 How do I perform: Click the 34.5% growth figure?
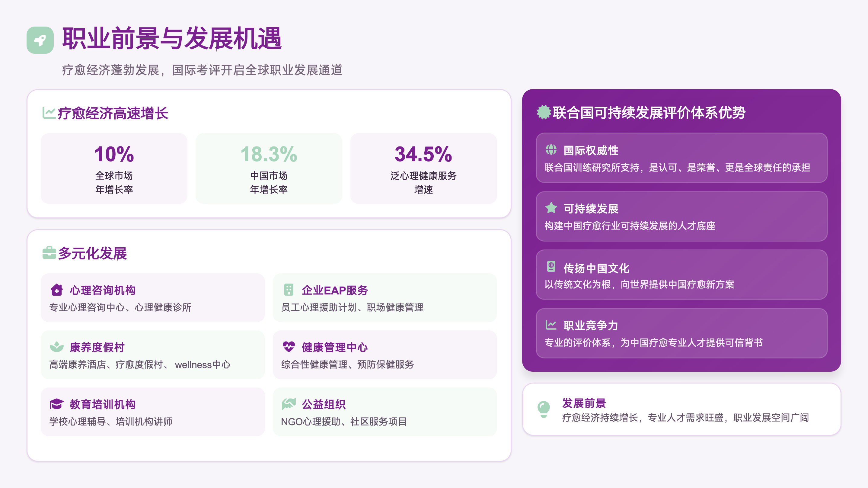click(423, 154)
